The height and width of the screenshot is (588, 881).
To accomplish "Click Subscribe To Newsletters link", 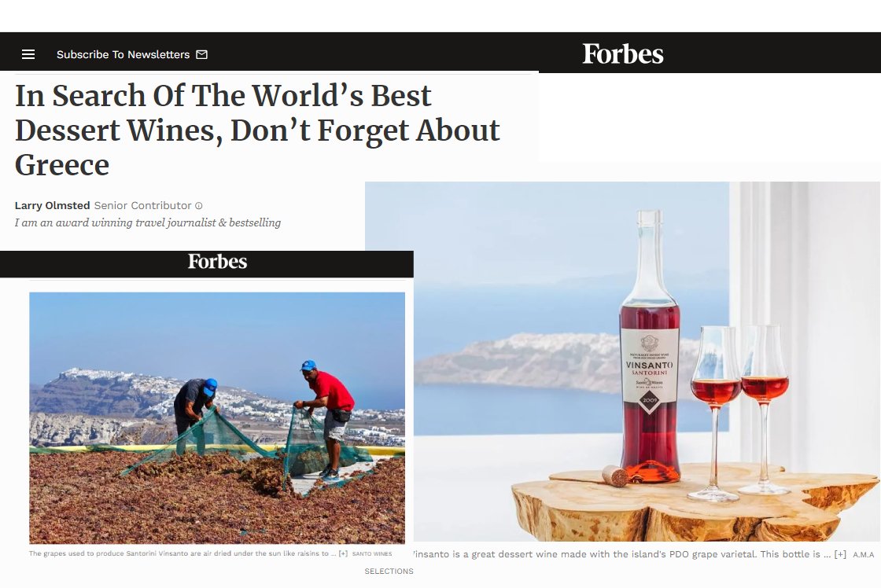I will [123, 54].
